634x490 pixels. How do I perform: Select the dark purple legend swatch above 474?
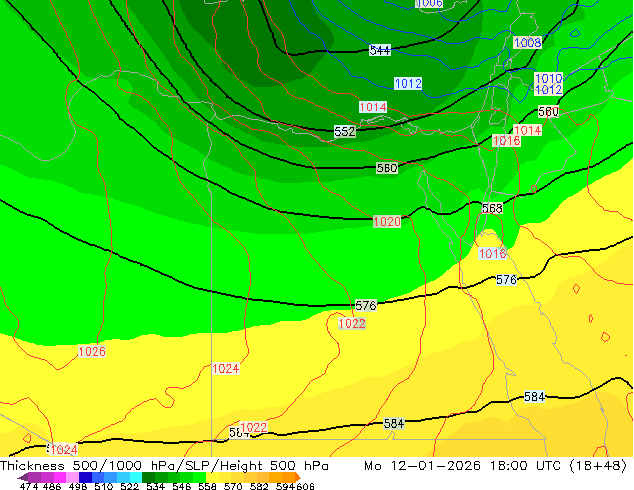pos(34,477)
